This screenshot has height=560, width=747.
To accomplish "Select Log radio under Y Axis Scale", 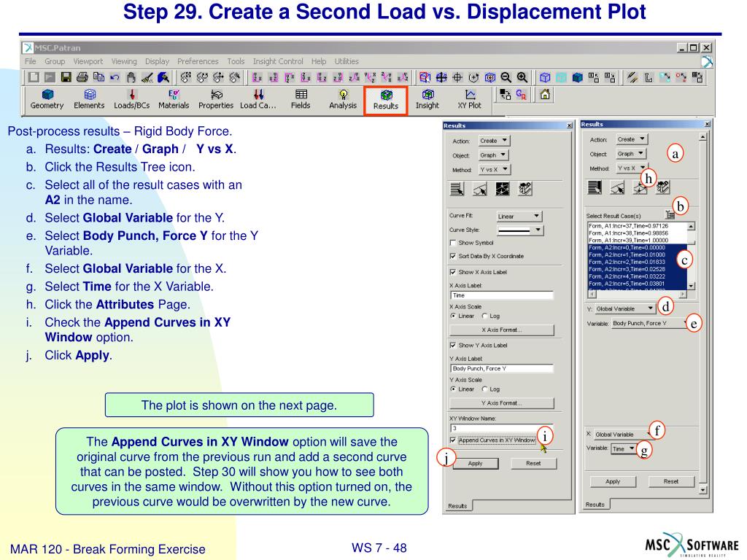I will [x=484, y=389].
